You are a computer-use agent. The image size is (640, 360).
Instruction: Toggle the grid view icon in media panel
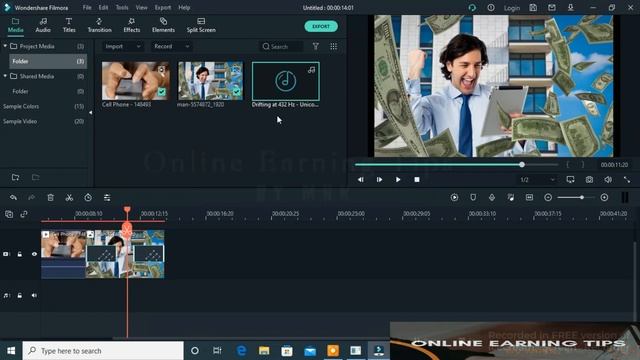333,47
